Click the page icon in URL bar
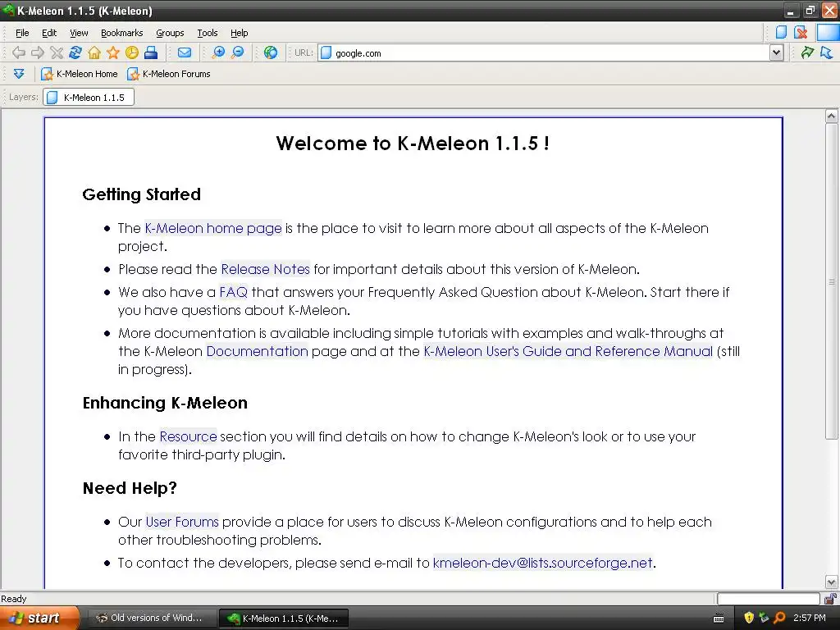840x630 pixels. click(x=325, y=53)
